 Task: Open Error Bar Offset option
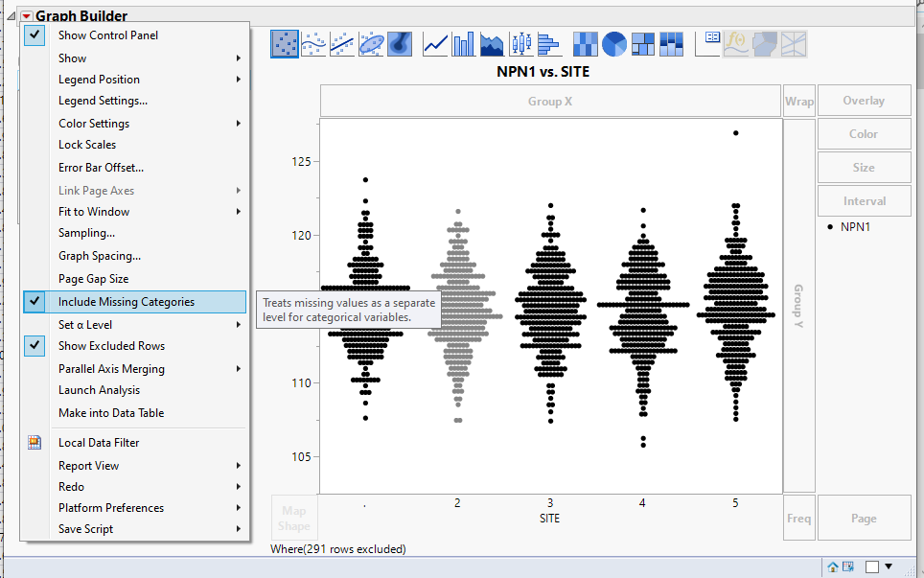click(135, 168)
